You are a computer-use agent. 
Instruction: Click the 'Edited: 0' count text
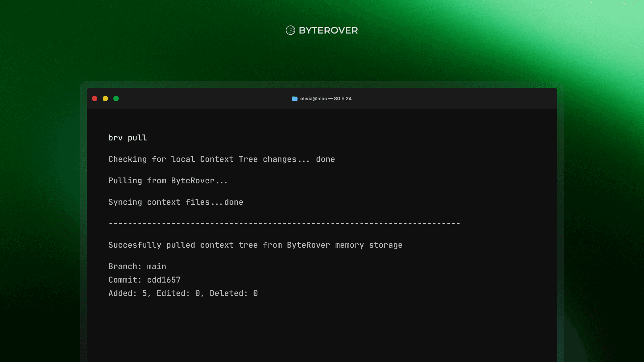click(178, 293)
